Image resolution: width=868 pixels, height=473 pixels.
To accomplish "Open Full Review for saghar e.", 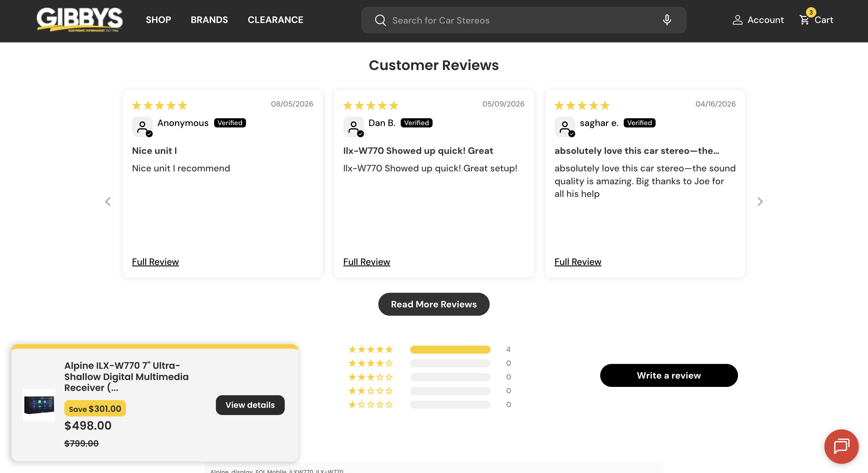I will point(578,261).
